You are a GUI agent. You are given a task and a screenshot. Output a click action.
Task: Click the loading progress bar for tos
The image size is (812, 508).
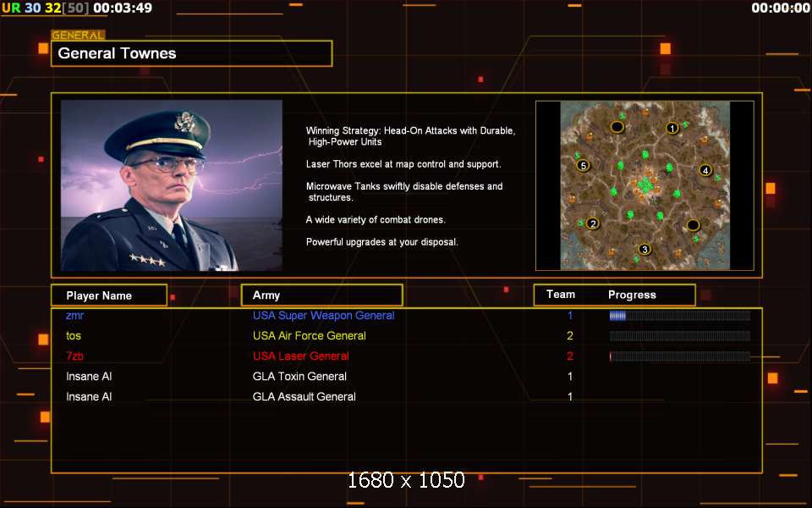[679, 336]
